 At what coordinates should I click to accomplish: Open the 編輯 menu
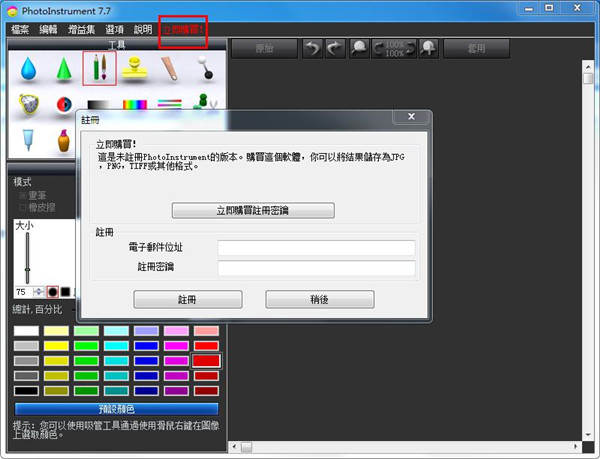coord(48,29)
